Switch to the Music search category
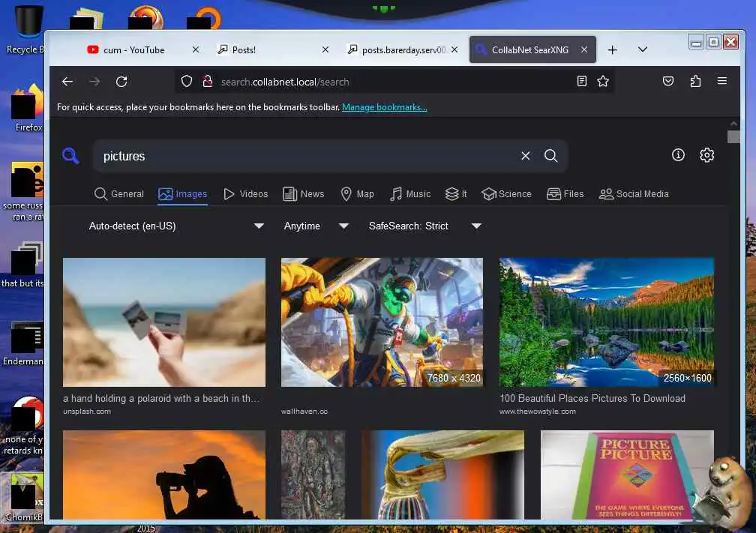This screenshot has height=533, width=756. (410, 193)
